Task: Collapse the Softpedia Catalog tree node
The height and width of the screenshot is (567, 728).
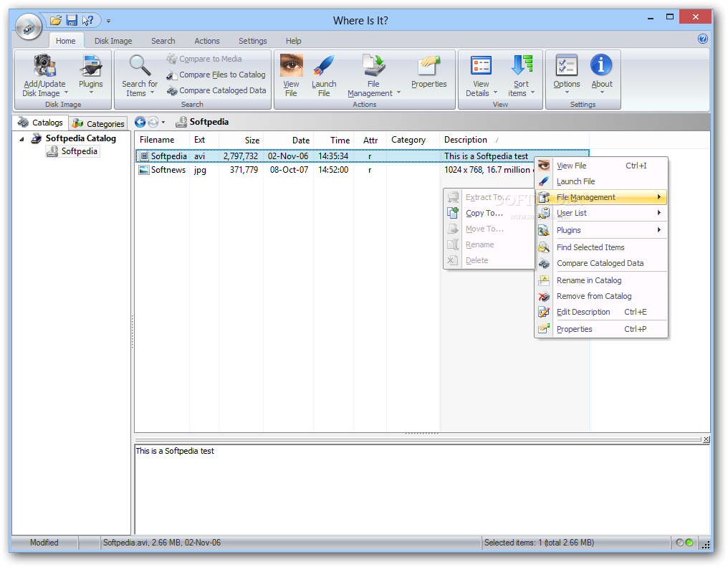Action: (21, 139)
